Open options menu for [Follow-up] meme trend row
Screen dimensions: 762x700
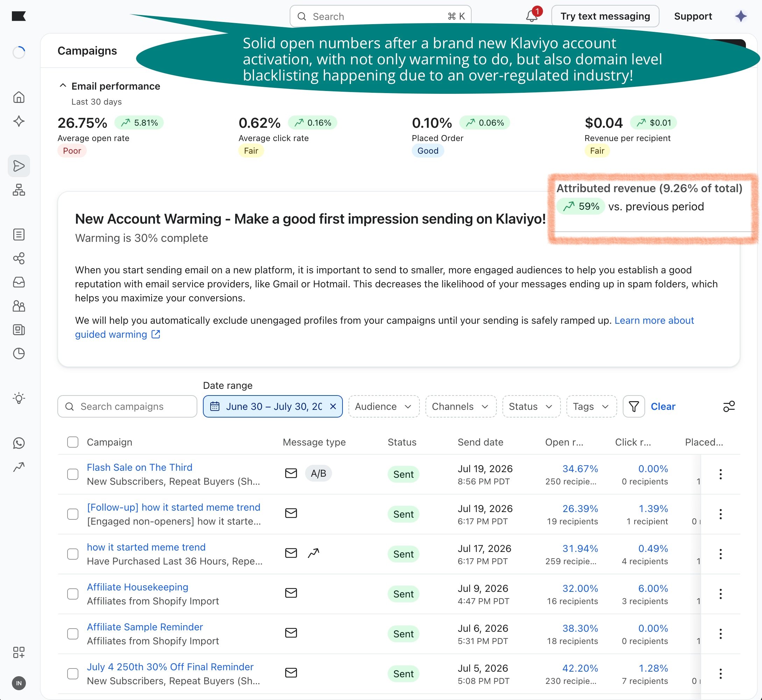[720, 514]
